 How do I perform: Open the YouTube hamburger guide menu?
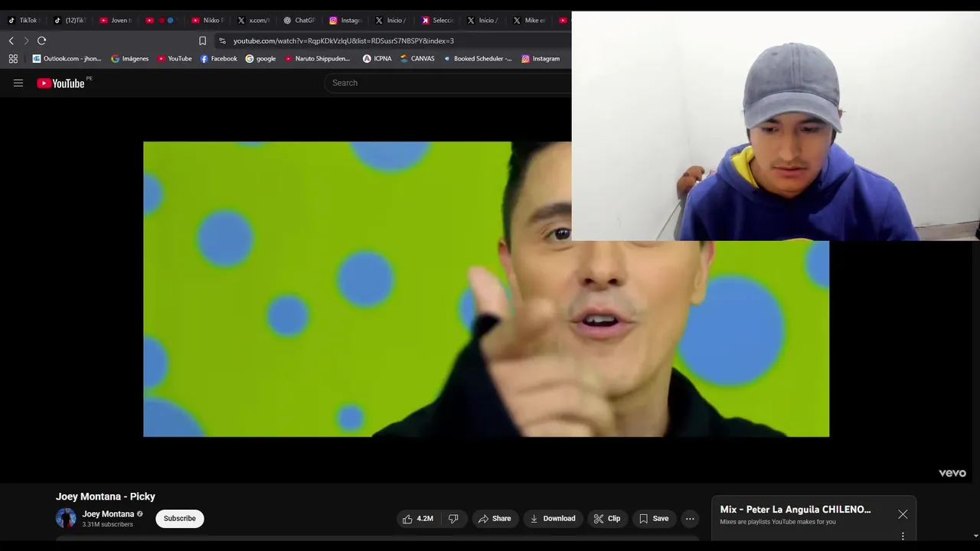(x=18, y=83)
